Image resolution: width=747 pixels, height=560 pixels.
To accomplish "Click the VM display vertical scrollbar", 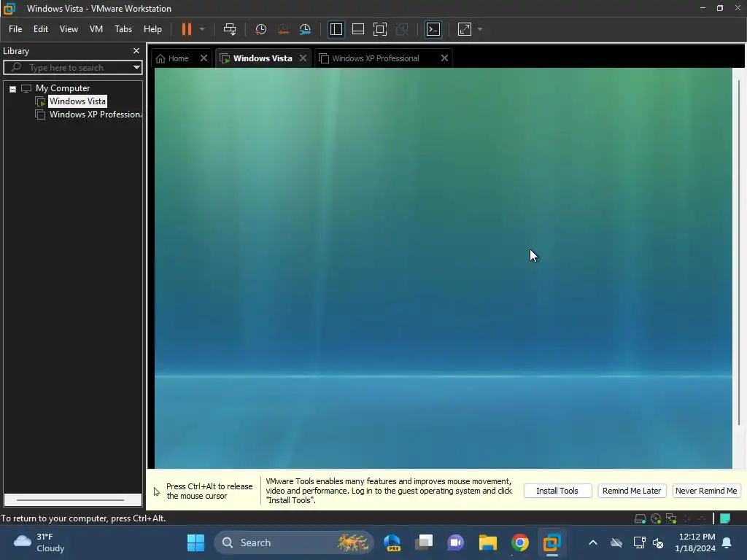I will (x=739, y=252).
